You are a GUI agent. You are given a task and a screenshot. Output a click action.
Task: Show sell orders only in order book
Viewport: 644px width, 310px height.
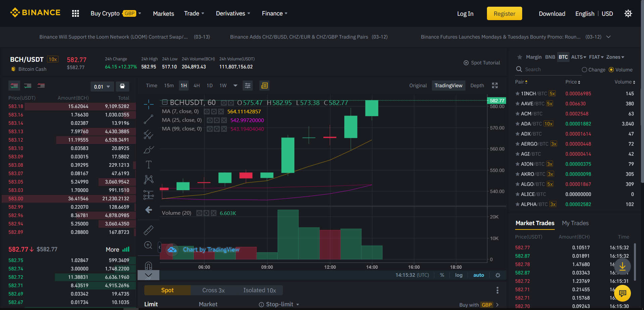(41, 86)
